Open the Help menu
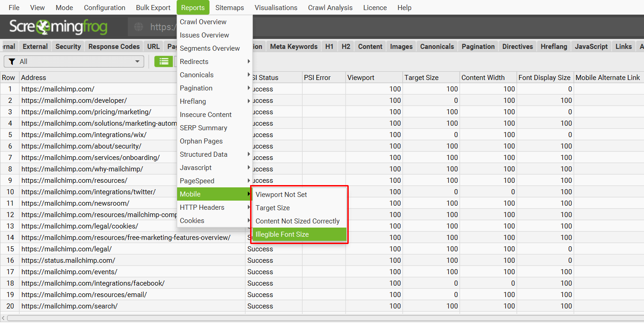This screenshot has height=324, width=644. [x=404, y=7]
